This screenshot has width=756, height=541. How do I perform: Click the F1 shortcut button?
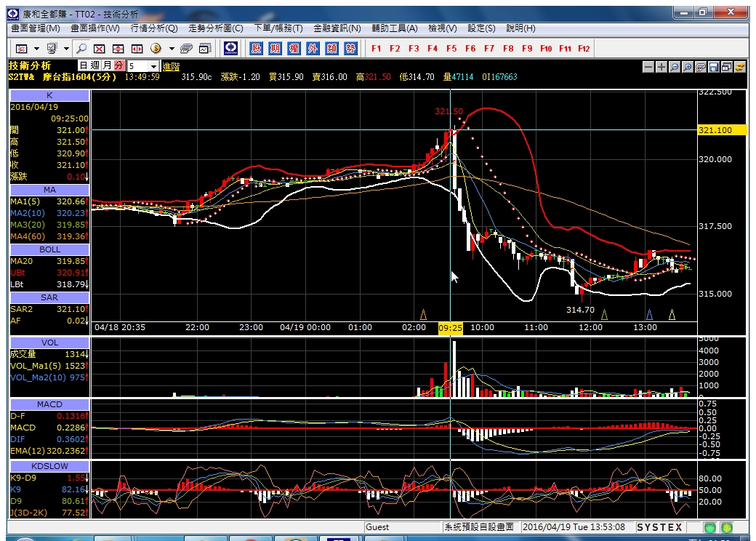pos(376,48)
